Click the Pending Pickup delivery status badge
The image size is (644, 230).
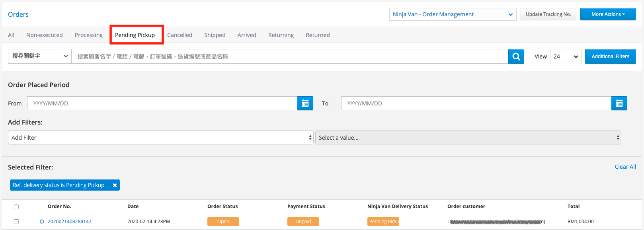383,222
